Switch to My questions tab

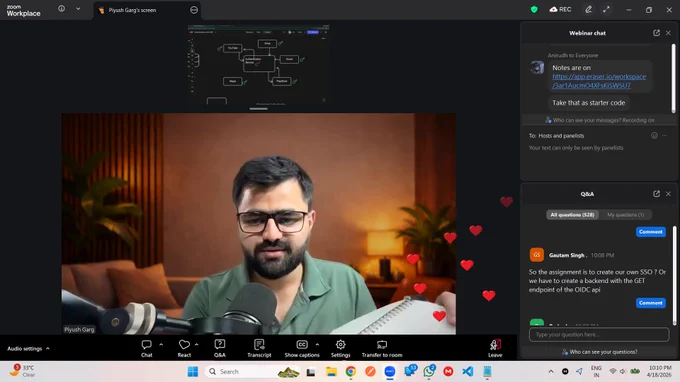coord(625,215)
